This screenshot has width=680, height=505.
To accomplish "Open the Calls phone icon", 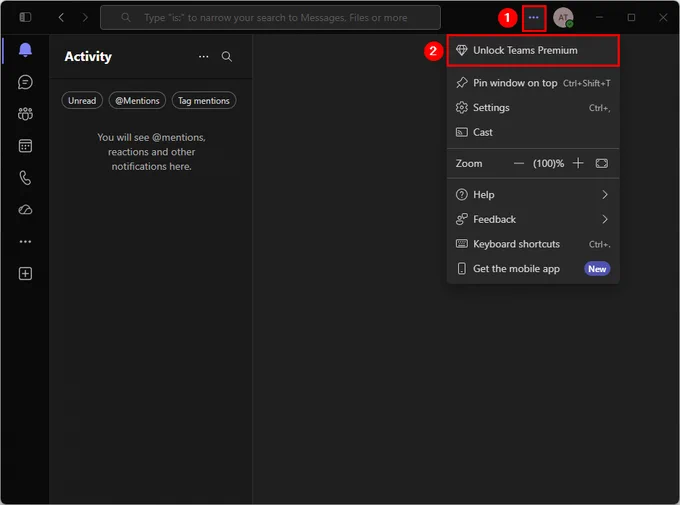I will coord(25,178).
